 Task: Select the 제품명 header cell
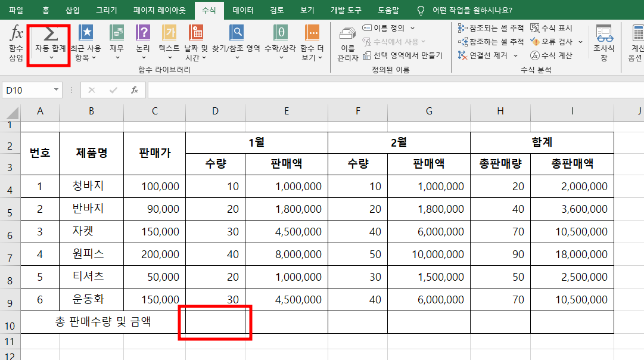pyautogui.click(x=91, y=154)
